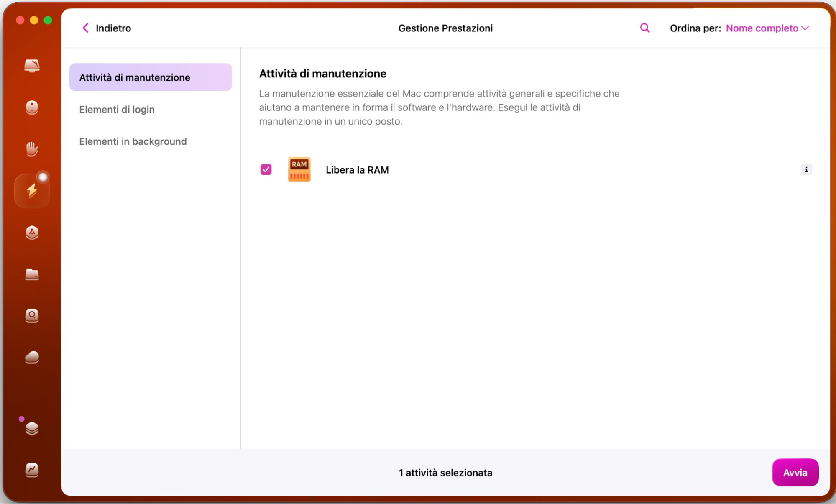
Task: Select Attività di manutenzione in the list
Action: click(151, 77)
